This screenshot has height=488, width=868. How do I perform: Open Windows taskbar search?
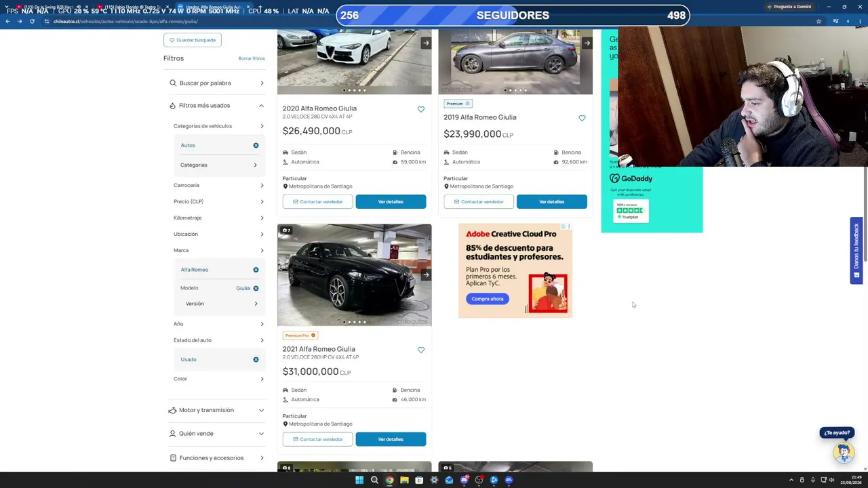click(x=374, y=480)
